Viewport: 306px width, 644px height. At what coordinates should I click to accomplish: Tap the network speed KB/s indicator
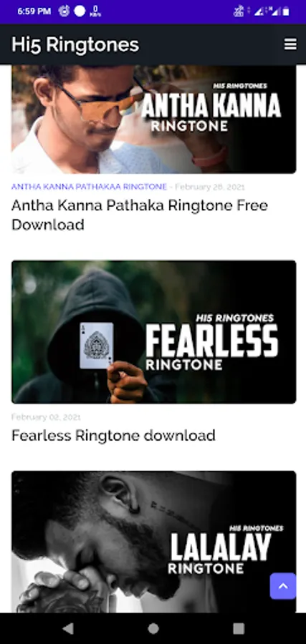[95, 11]
